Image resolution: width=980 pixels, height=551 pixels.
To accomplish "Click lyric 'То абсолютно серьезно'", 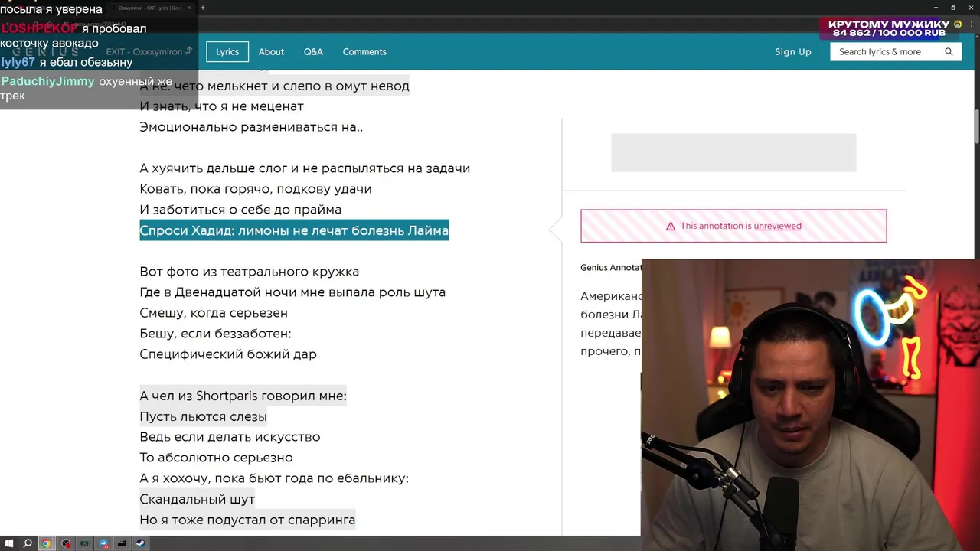I will pyautogui.click(x=216, y=458).
